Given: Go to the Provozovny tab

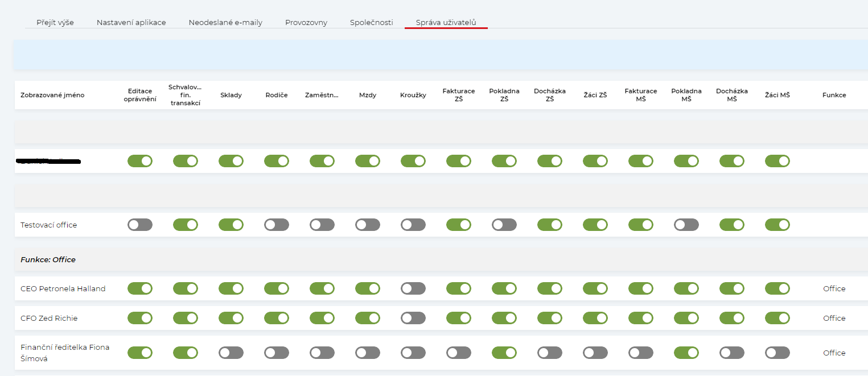Looking at the screenshot, I should pos(306,23).
